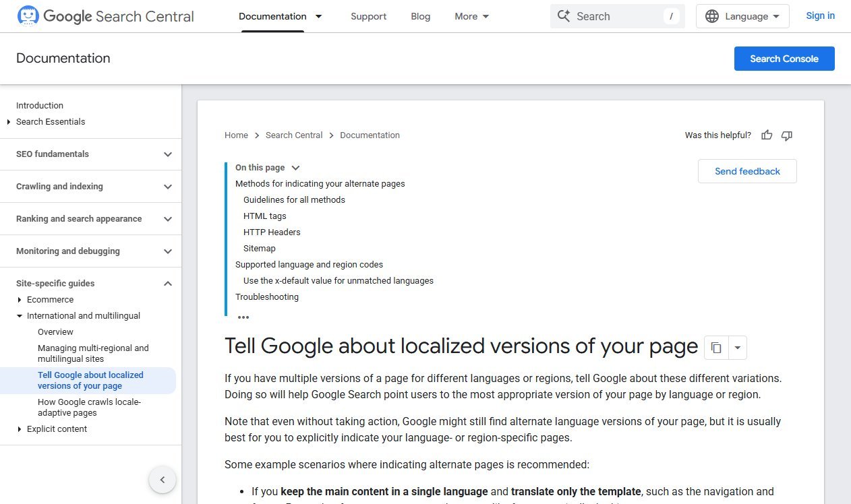
Task: Click the globe icon in Language selector
Action: click(x=712, y=16)
